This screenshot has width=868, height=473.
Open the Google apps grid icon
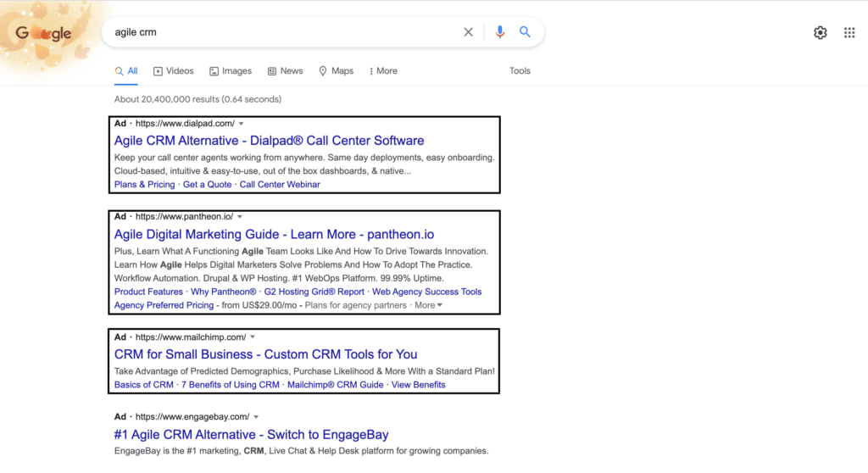849,33
